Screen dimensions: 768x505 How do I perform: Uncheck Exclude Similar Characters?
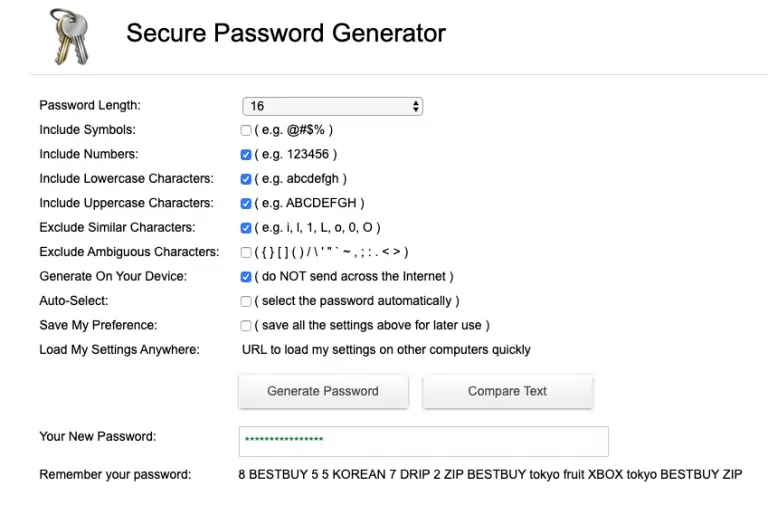coord(246,228)
